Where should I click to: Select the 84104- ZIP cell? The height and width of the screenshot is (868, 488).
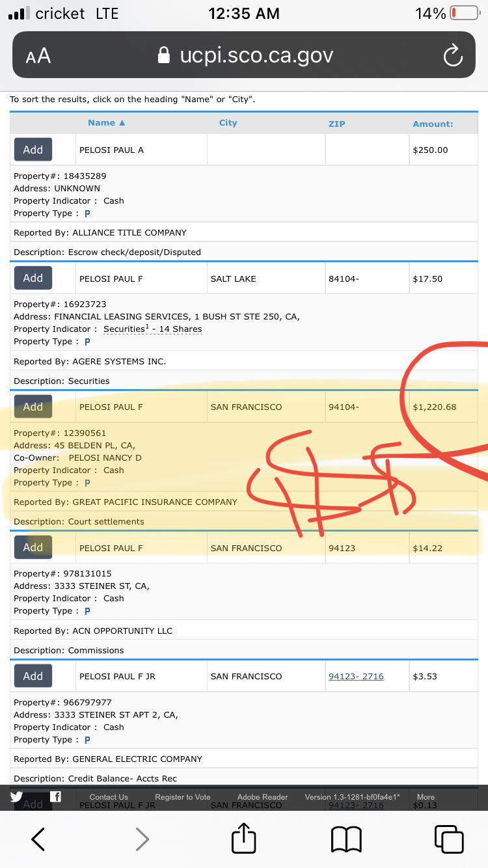coord(367,278)
